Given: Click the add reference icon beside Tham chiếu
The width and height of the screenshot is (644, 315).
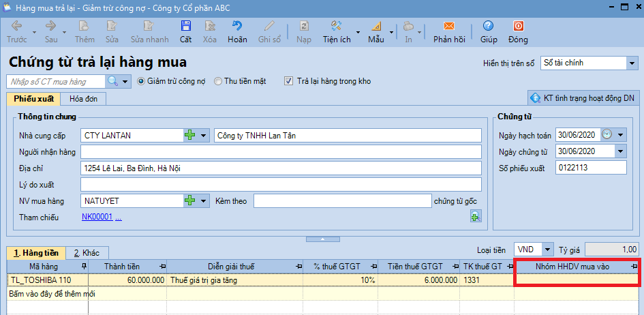Looking at the screenshot, I should 475,217.
